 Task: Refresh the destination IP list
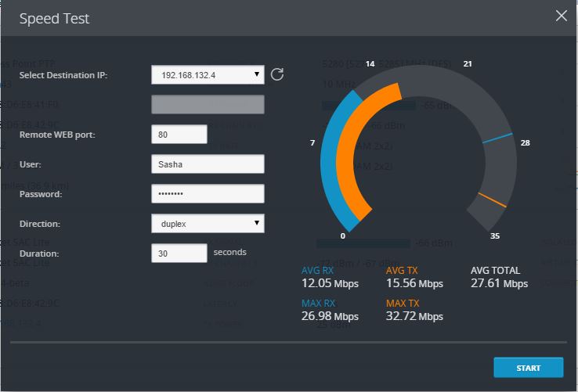click(276, 74)
